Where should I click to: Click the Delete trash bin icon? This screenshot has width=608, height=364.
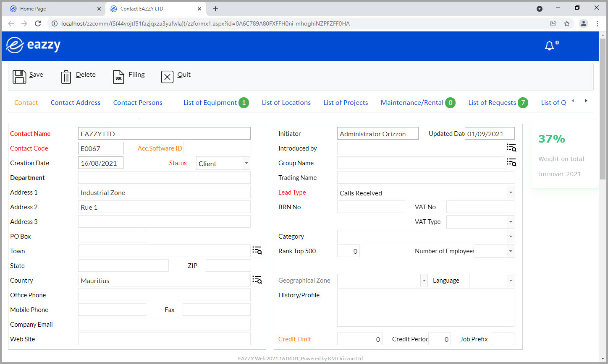click(x=66, y=77)
